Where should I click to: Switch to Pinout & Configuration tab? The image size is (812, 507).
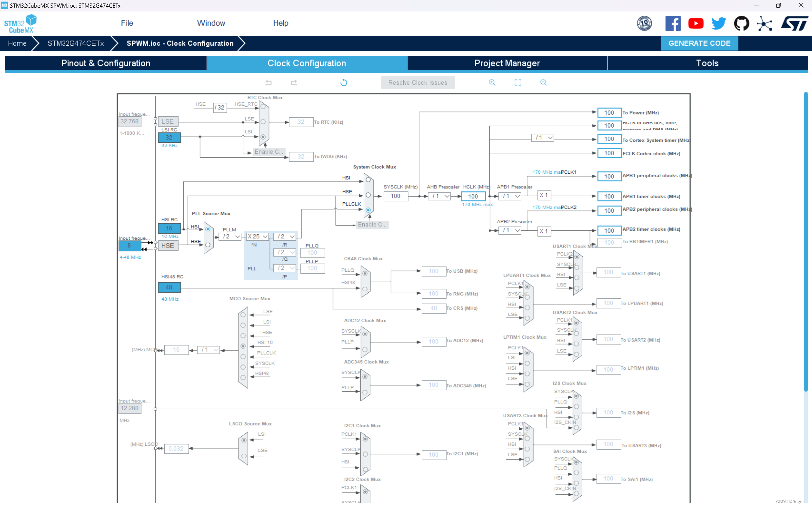[x=106, y=63]
